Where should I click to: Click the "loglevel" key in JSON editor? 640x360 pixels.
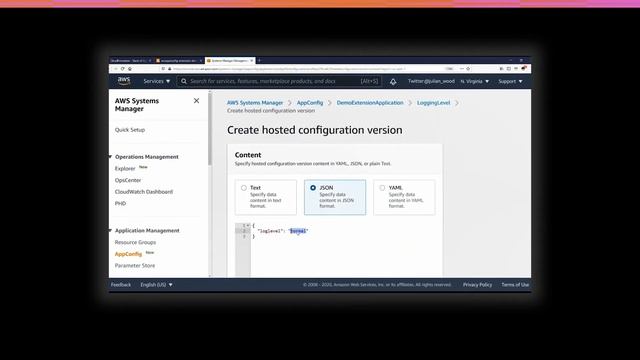270,231
